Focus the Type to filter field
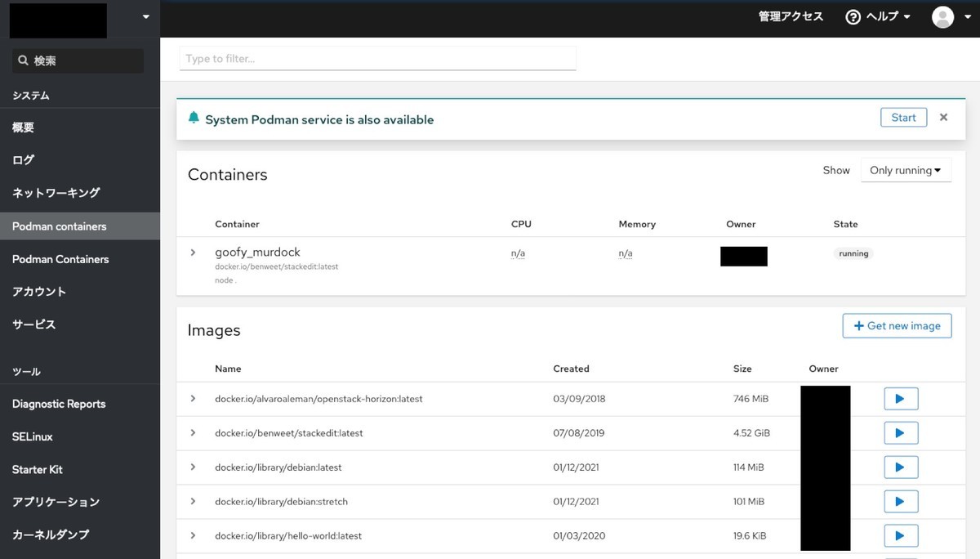Image resolution: width=980 pixels, height=559 pixels. [377, 59]
